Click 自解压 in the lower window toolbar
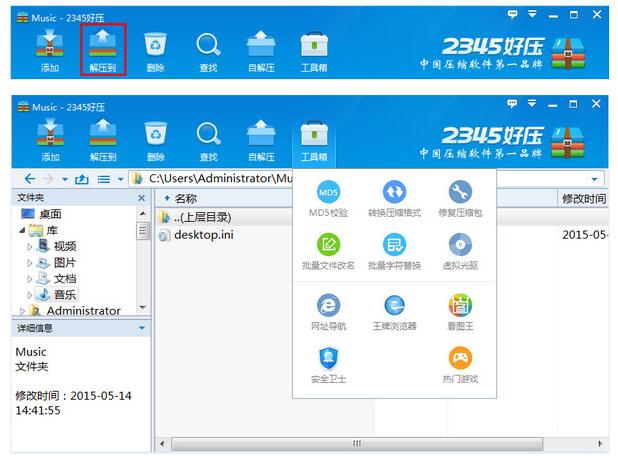Screen dimensions: 618x460 (x=261, y=140)
